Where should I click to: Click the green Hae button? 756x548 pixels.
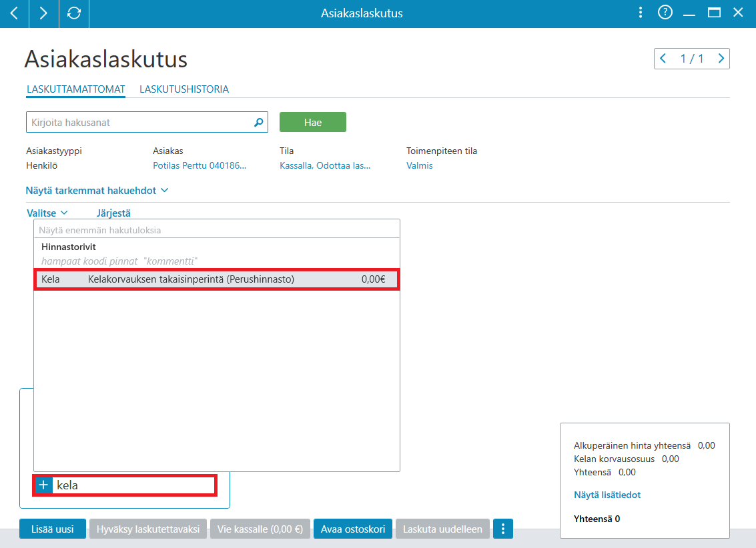(x=313, y=122)
